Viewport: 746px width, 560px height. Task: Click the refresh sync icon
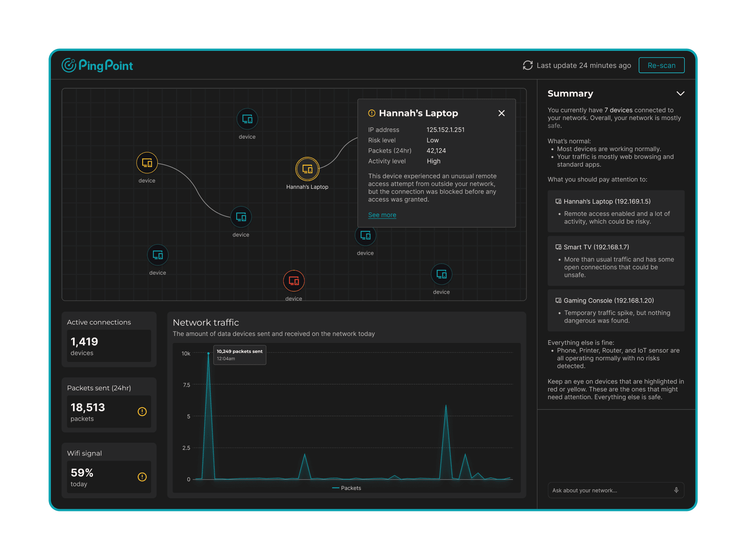point(528,65)
